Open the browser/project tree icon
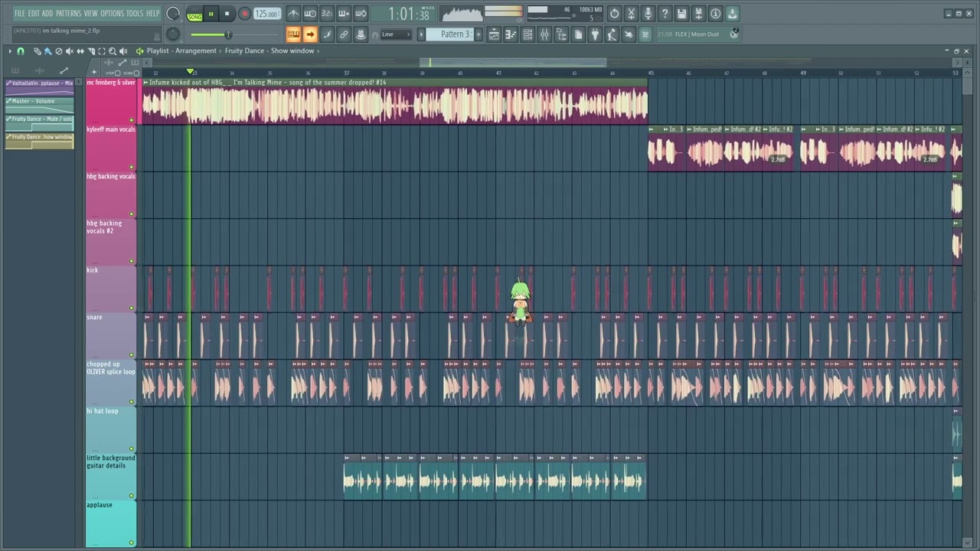Viewport: 980px width, 551px height. click(x=561, y=34)
